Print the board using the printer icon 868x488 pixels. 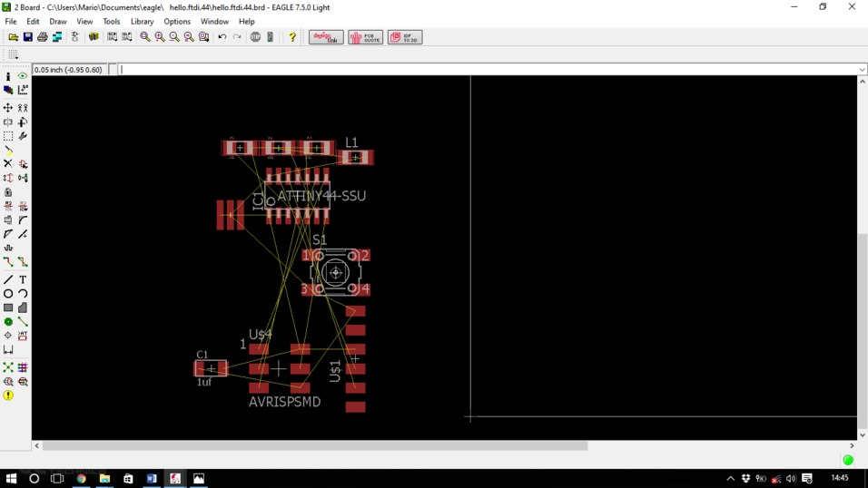[42, 37]
